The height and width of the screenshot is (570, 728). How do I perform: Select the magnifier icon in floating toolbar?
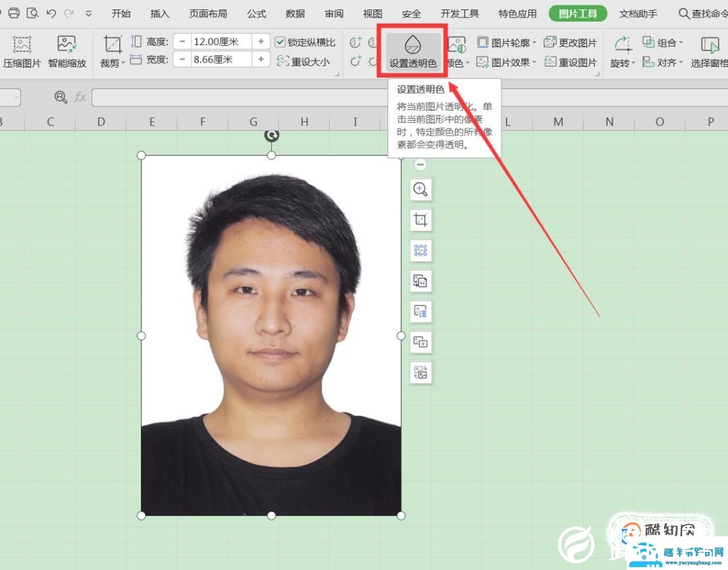pyautogui.click(x=420, y=190)
